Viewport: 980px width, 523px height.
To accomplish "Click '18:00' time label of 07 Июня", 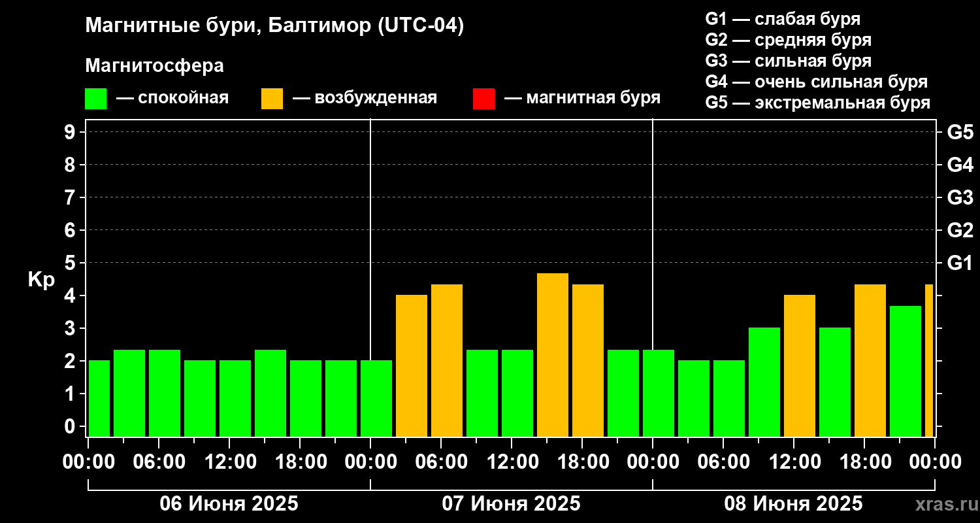I will tap(582, 462).
